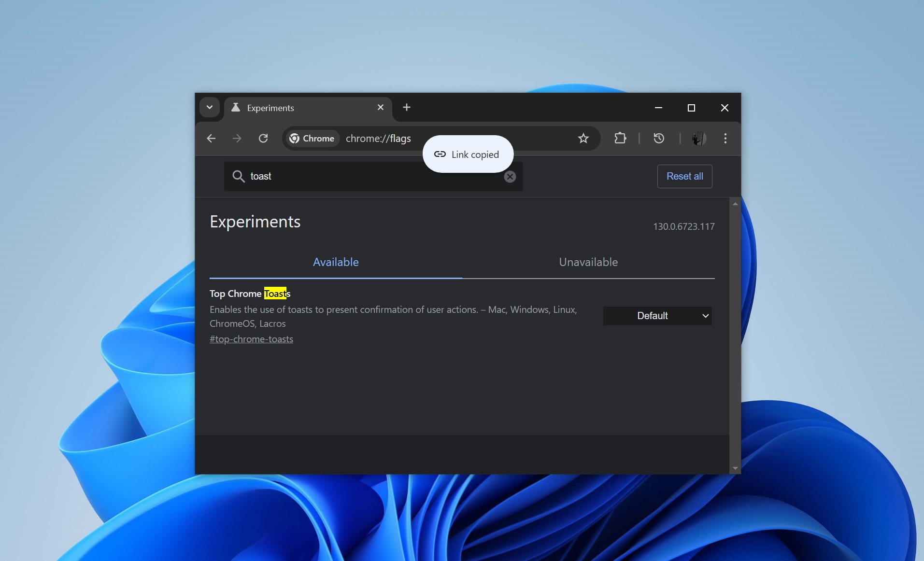The width and height of the screenshot is (924, 561).
Task: Click the Experiments page heading
Action: [255, 222]
